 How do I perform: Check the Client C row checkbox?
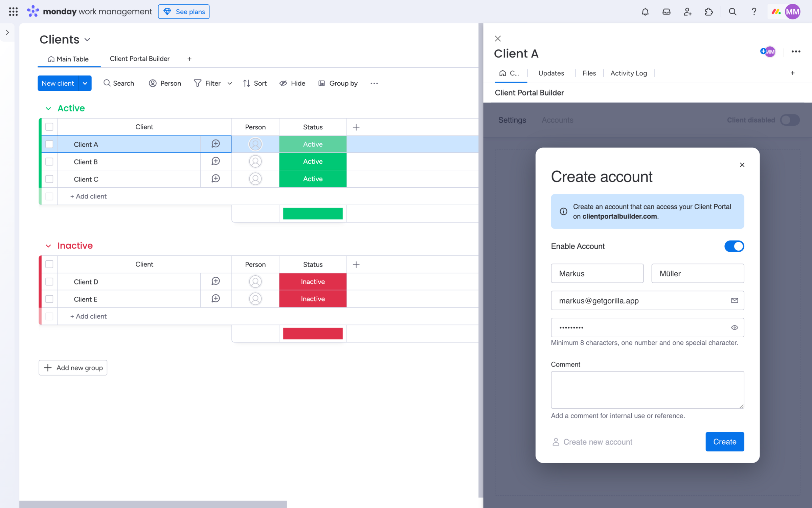[x=49, y=179]
